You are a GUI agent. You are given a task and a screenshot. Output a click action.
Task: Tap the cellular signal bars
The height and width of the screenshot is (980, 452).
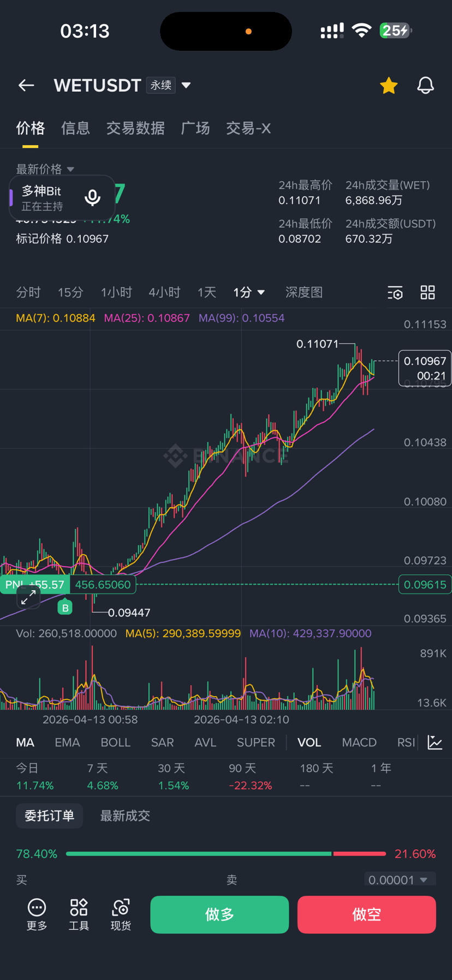tap(332, 31)
